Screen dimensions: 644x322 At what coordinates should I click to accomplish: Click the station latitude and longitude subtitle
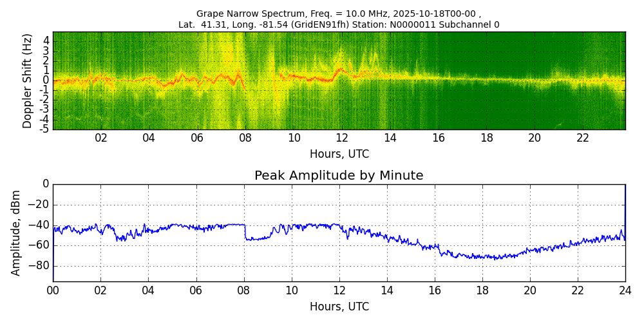pos(339,25)
